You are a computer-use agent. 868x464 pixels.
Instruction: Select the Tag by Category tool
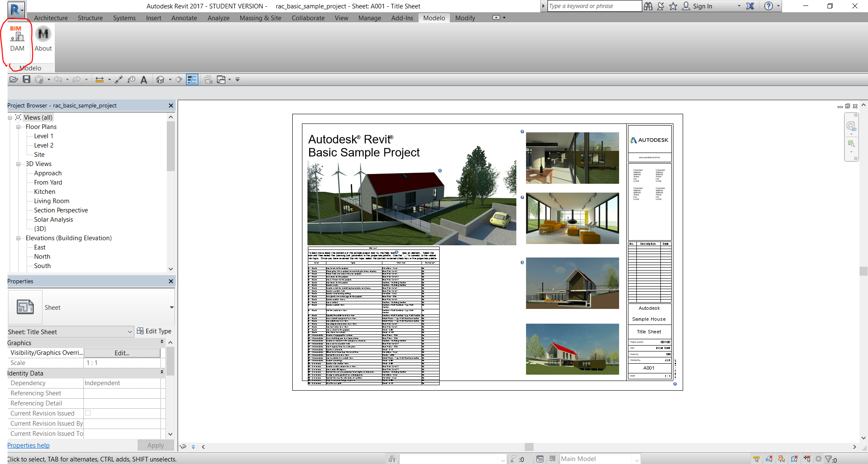tap(131, 79)
